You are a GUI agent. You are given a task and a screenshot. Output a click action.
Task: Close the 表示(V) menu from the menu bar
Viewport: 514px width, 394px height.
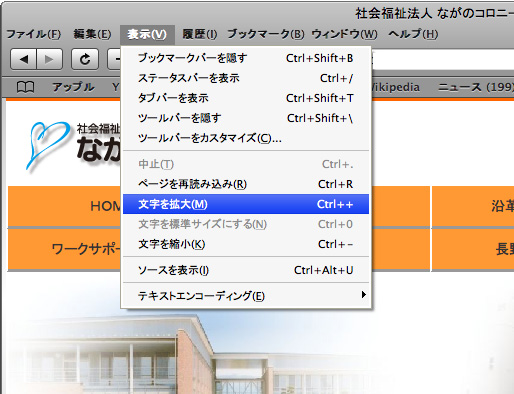(147, 34)
